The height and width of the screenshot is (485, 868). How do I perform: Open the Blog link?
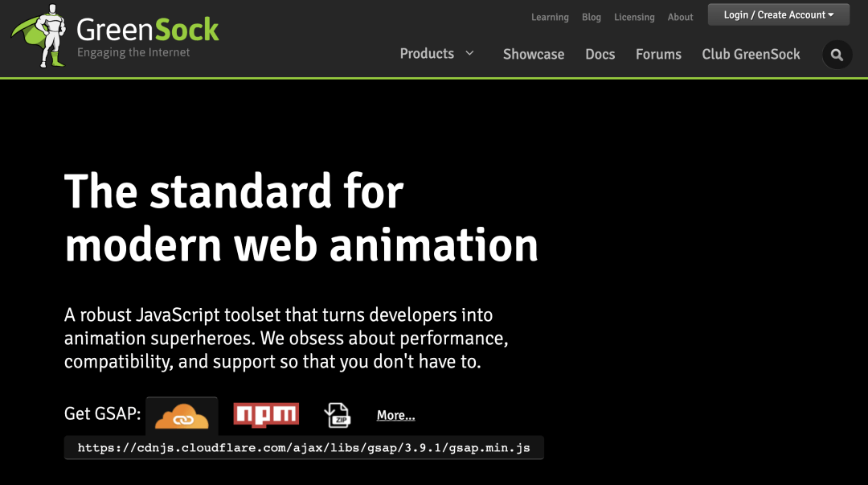pyautogui.click(x=592, y=17)
